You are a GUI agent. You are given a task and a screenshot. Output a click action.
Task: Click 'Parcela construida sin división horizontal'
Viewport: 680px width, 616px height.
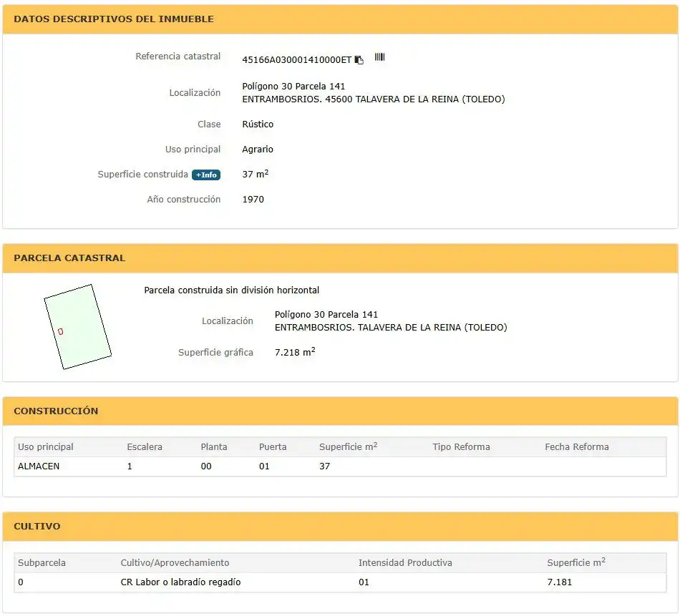(x=232, y=290)
